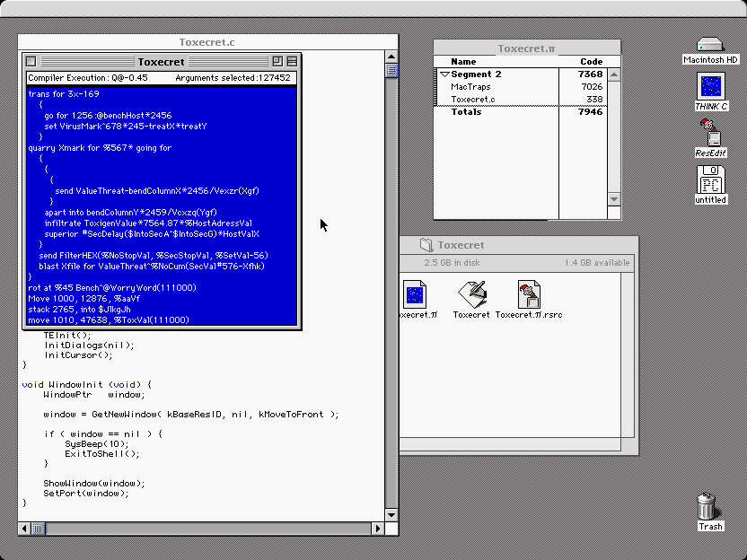Click right scroll arrow in Toxecret.c editor
Image resolution: width=747 pixels, height=560 pixels.
pyautogui.click(x=378, y=528)
